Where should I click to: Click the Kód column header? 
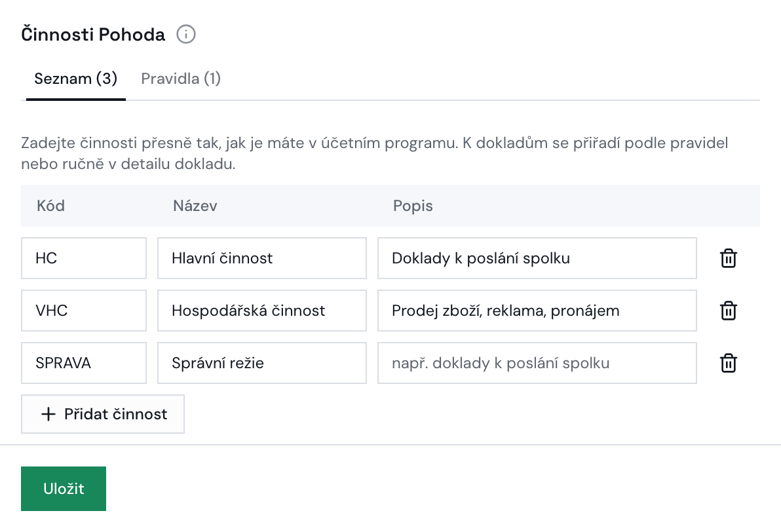(x=51, y=206)
